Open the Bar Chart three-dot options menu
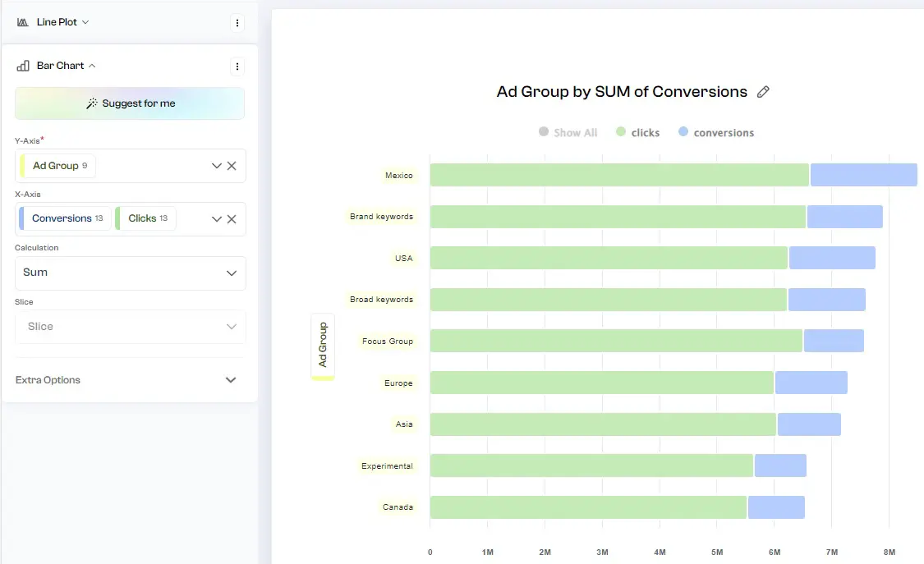The width and height of the screenshot is (924, 564). (x=237, y=66)
